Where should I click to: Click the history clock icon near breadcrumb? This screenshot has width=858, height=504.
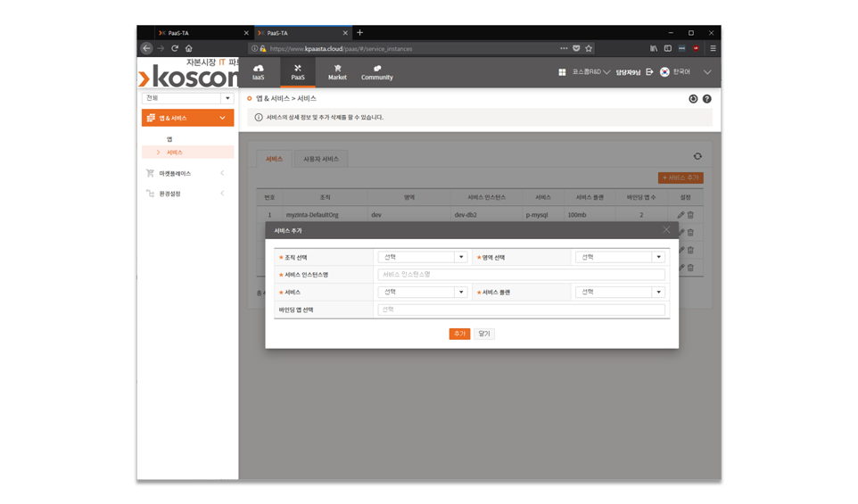(693, 99)
